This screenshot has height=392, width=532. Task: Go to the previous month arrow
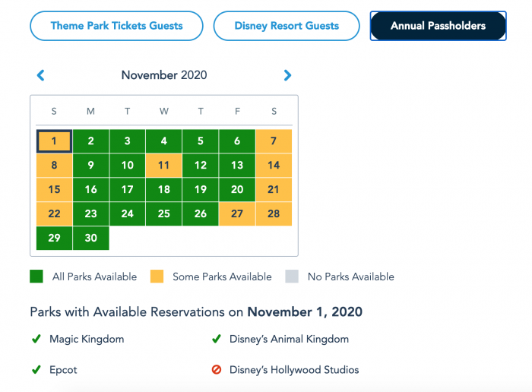(x=41, y=75)
